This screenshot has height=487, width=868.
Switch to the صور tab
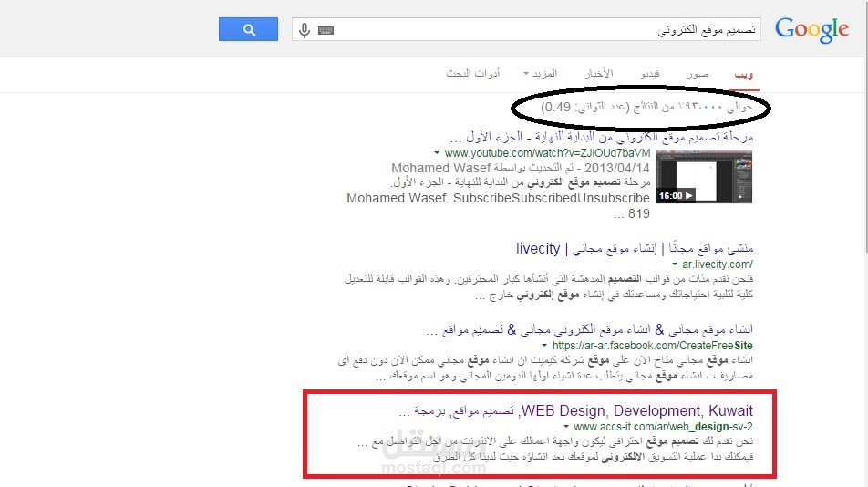(697, 74)
